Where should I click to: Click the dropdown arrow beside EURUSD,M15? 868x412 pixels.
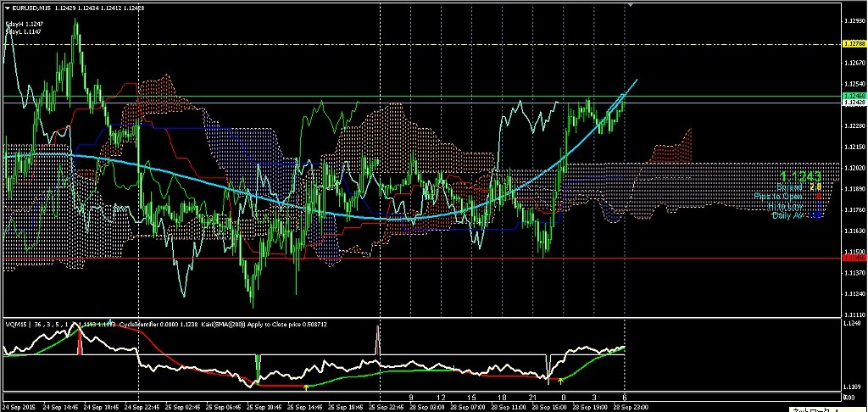click(x=7, y=7)
